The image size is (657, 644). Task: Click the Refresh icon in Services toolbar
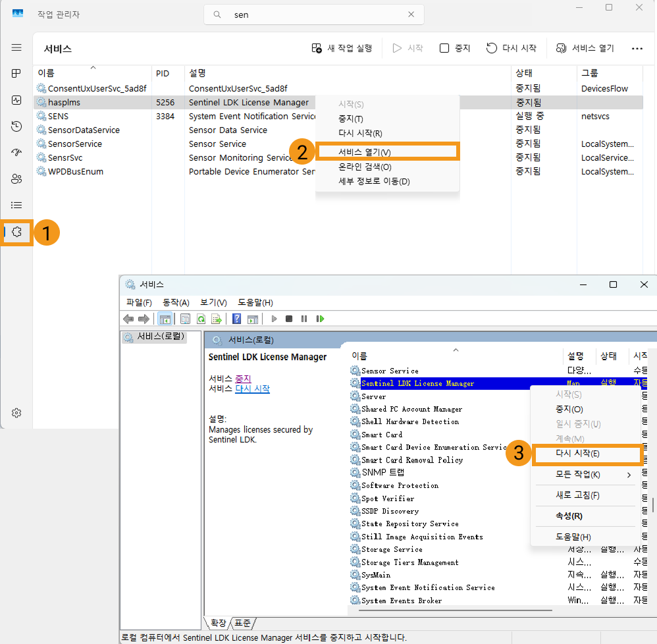201,319
